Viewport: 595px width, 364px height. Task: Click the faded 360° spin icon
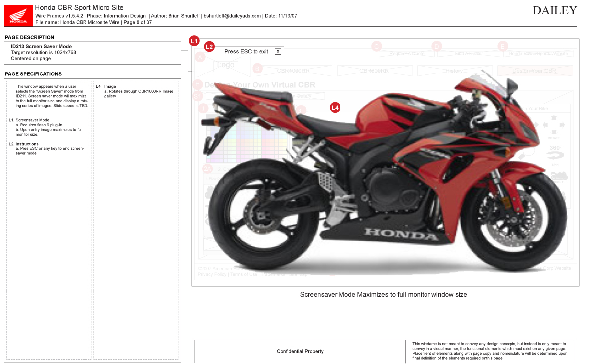[x=555, y=150]
